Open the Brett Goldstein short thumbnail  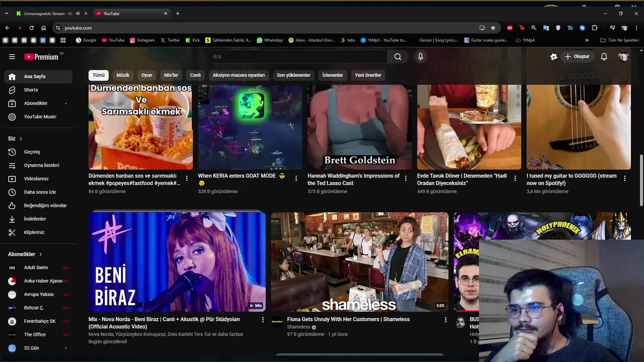pos(360,127)
